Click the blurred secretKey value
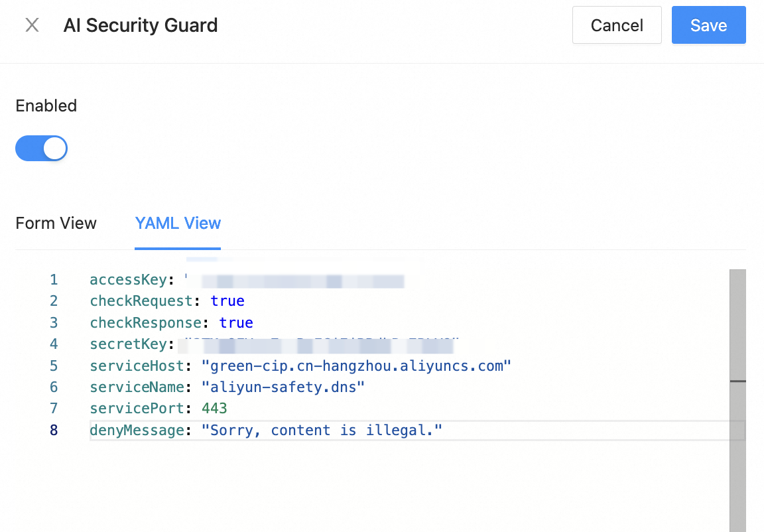This screenshot has width=764, height=532. coord(318,345)
